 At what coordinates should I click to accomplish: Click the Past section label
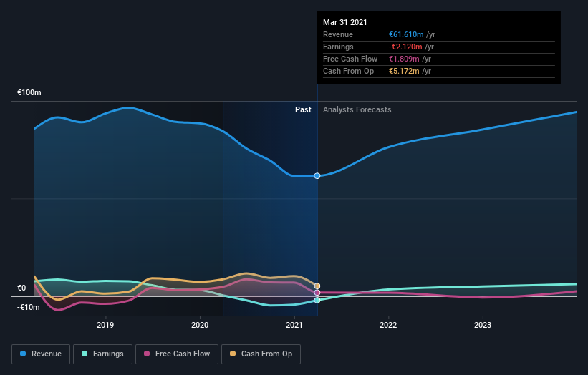pos(303,109)
